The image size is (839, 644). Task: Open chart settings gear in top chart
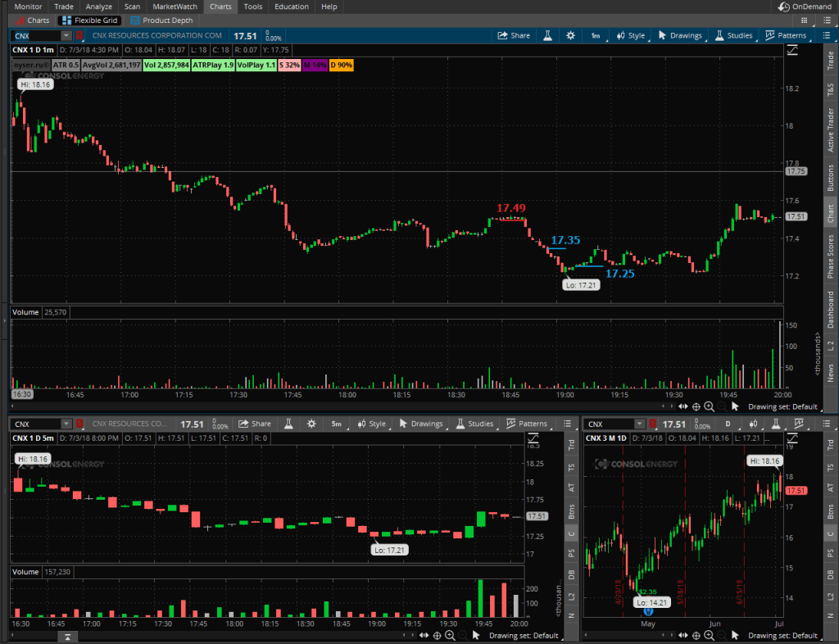[570, 36]
